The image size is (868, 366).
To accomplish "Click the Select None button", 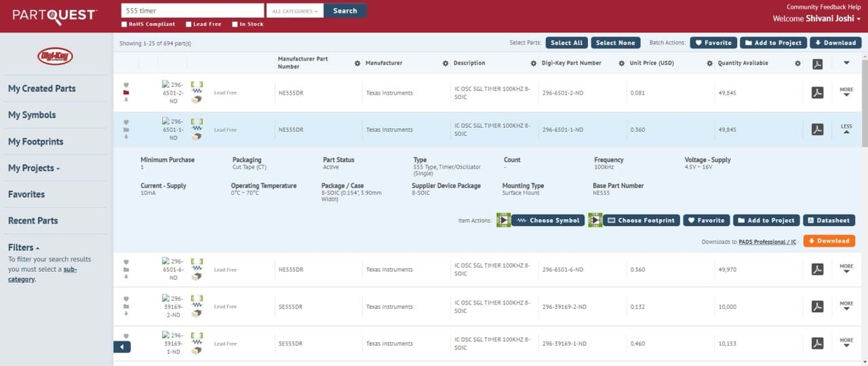I will [616, 43].
